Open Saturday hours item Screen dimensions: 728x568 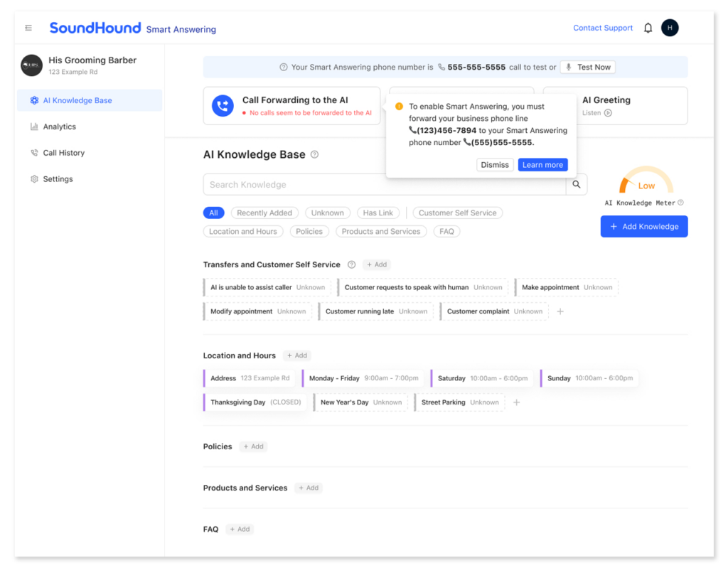click(482, 378)
